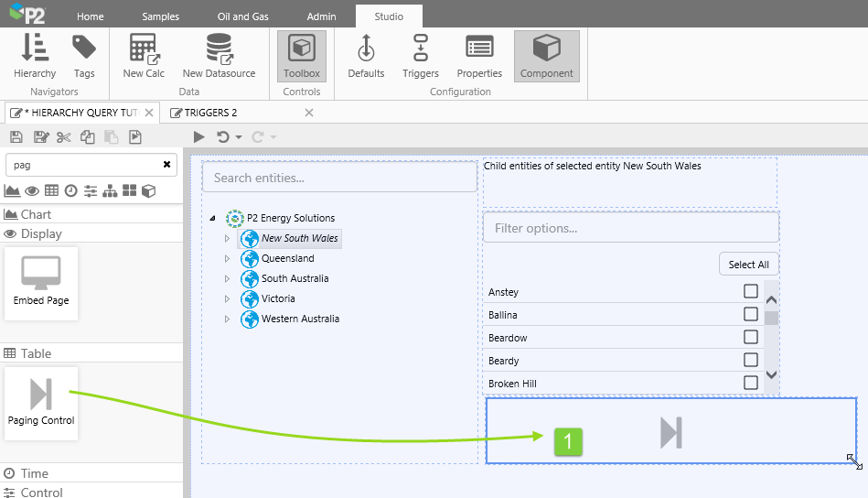This screenshot has width=868, height=498.
Task: Collapse the P2 Energy Solutions node
Action: 213,219
